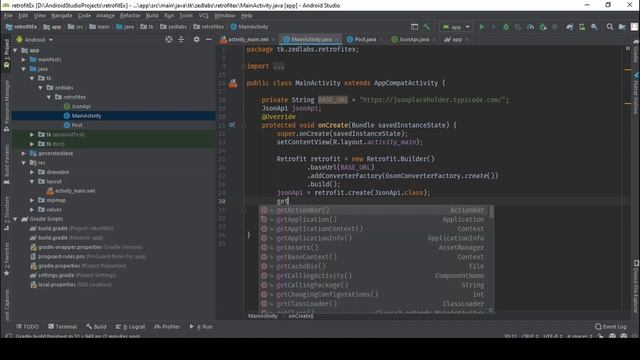The height and width of the screenshot is (360, 640).
Task: Open the Favorites side tab
Action: [x=6, y=259]
